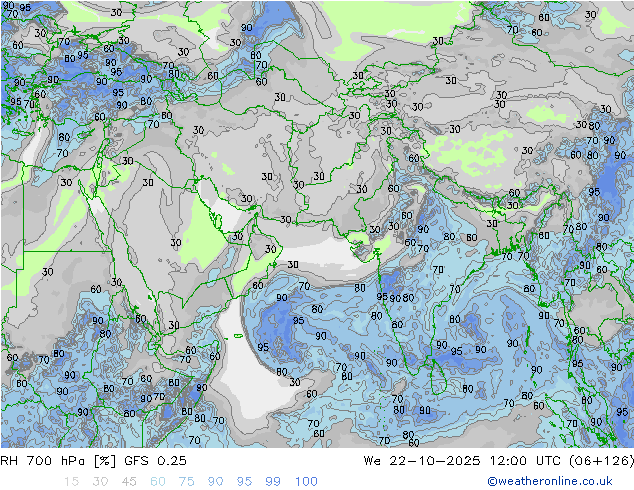Select legend value 99
The height and width of the screenshot is (490, 634).
[x=273, y=482]
